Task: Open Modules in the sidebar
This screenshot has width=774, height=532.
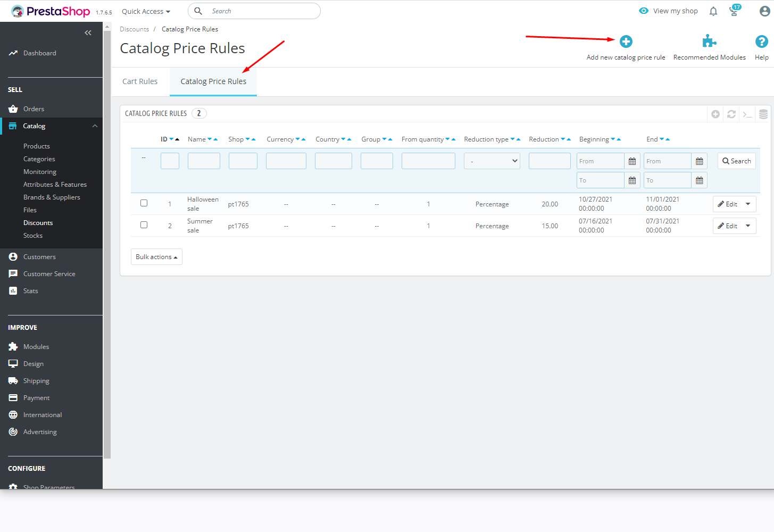Action: 36,347
